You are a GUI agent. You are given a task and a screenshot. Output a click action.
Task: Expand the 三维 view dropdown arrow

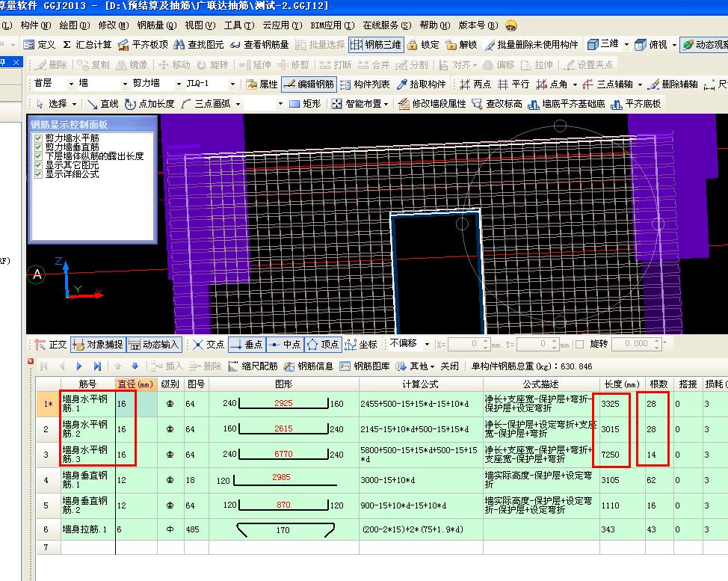pos(626,45)
